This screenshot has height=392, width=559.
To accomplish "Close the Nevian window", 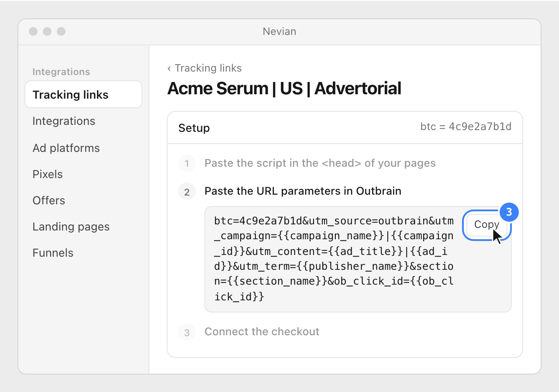I will point(33,31).
